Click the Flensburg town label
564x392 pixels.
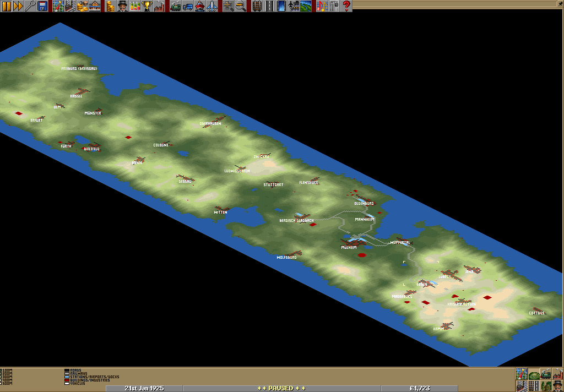pyautogui.click(x=309, y=183)
